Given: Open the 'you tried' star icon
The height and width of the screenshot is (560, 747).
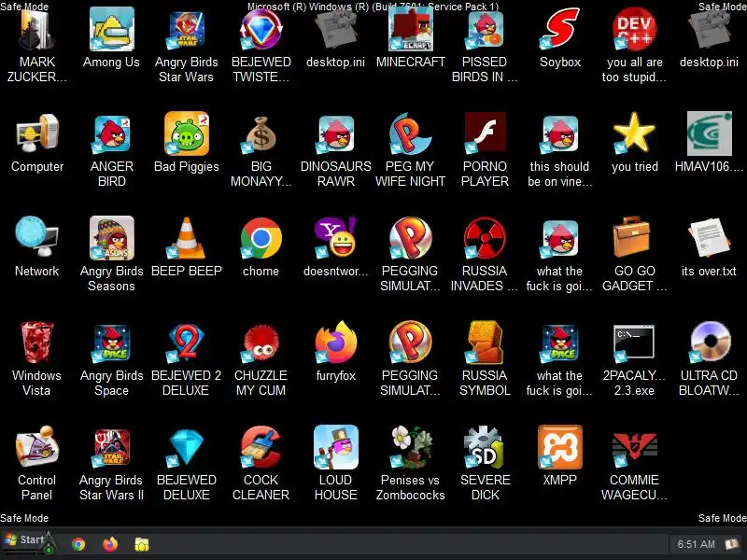Looking at the screenshot, I should [634, 134].
